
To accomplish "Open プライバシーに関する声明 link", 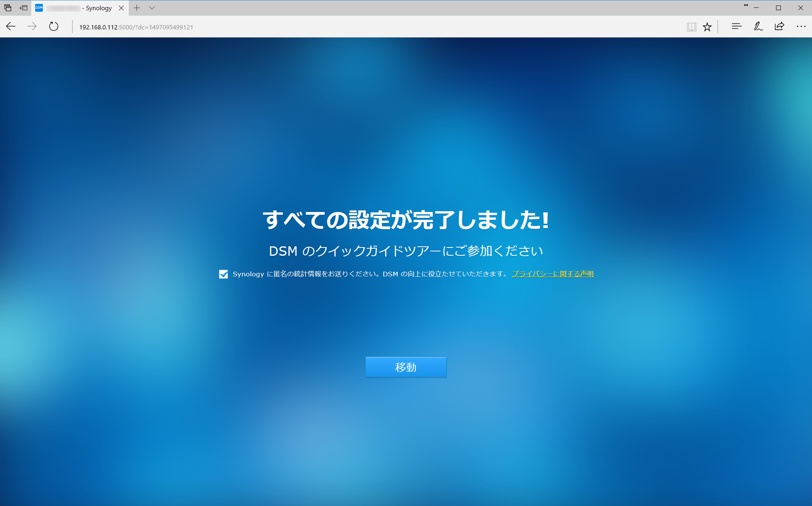I will pos(553,274).
